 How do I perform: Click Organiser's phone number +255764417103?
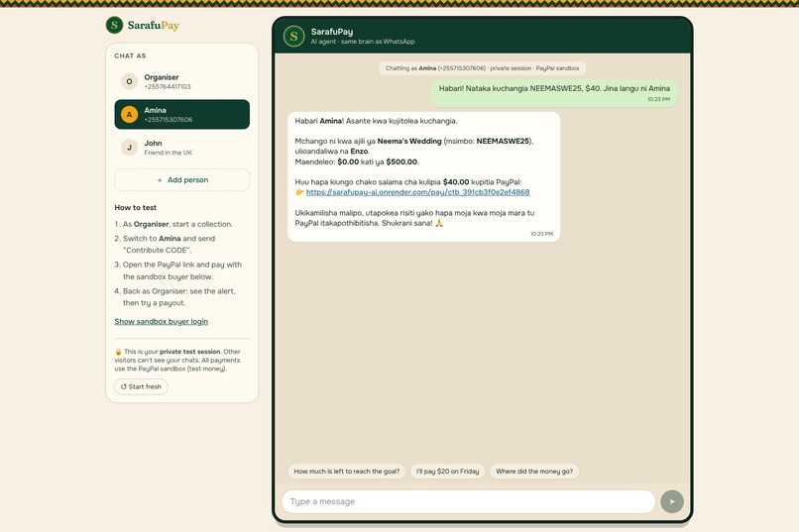(x=168, y=86)
